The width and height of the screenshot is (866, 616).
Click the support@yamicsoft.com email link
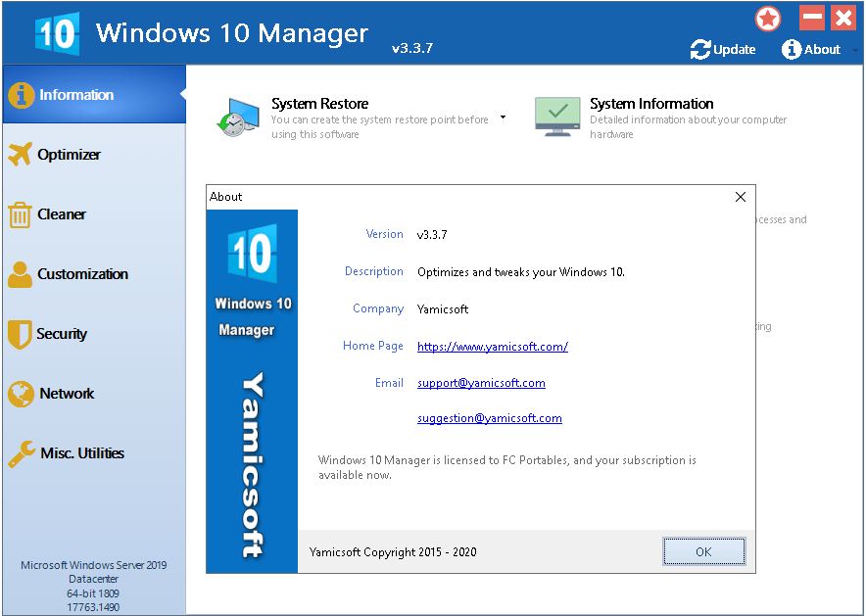481,383
